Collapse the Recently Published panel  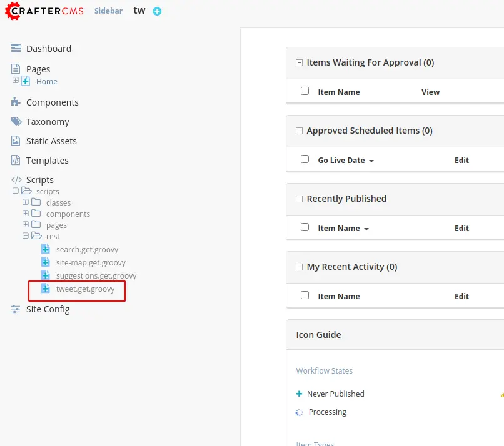point(300,199)
